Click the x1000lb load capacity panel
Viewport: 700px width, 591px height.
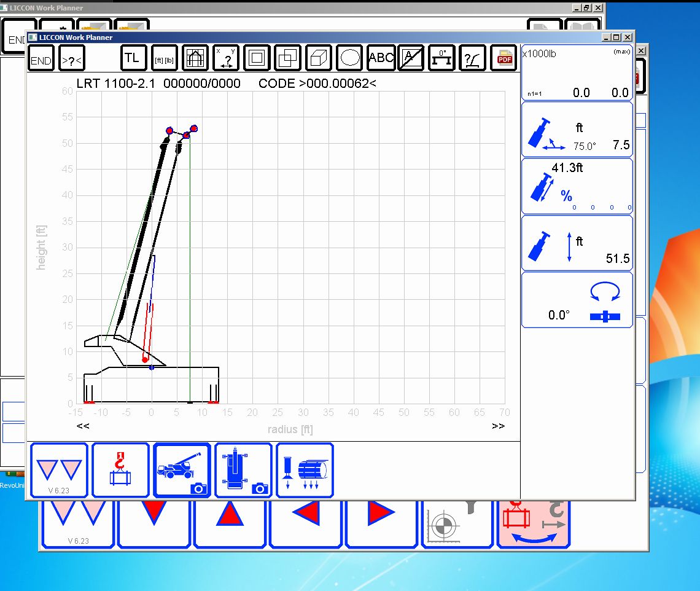[577, 72]
